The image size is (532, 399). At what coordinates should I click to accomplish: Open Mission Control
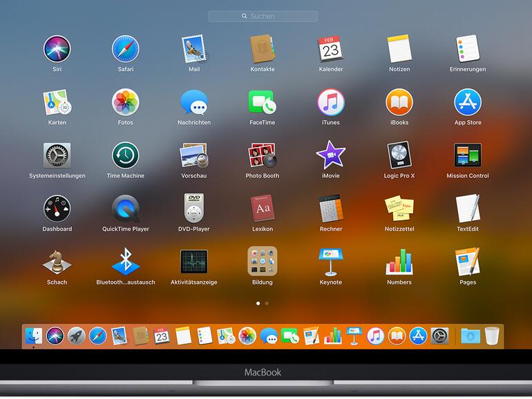(x=468, y=155)
